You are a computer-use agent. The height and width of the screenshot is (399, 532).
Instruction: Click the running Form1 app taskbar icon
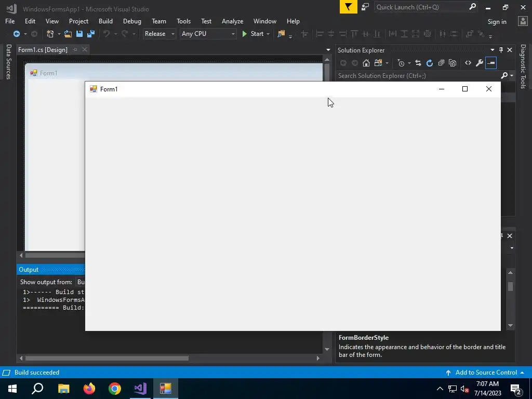point(166,389)
